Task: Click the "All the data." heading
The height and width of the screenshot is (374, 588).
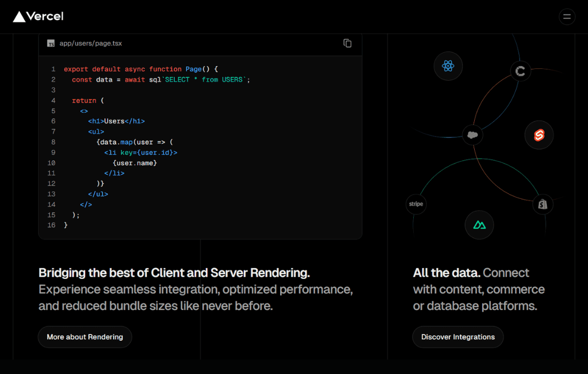Action: 447,273
